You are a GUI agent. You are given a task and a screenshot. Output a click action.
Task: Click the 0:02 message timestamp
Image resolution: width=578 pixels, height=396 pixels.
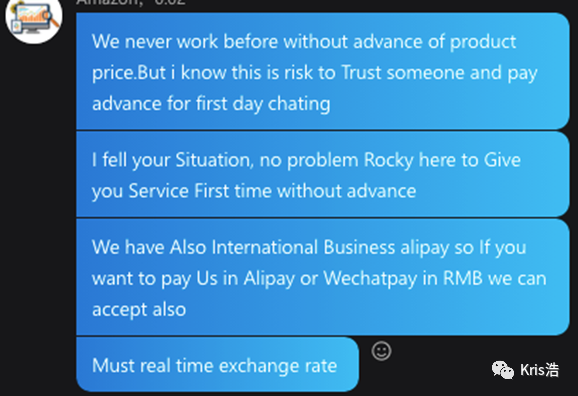pos(170,2)
